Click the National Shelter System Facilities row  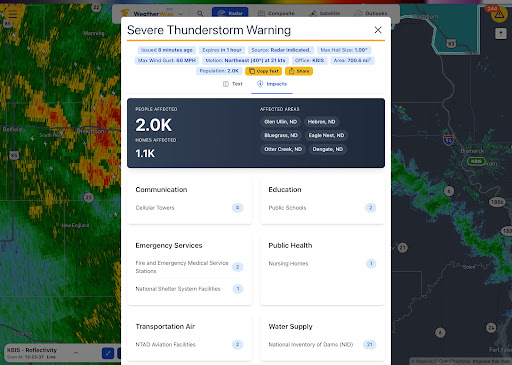click(189, 289)
